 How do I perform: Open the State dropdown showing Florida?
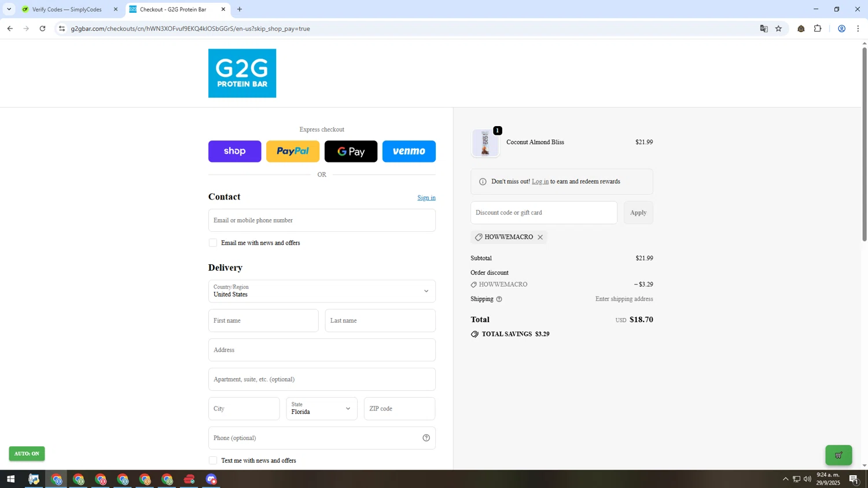point(322,409)
